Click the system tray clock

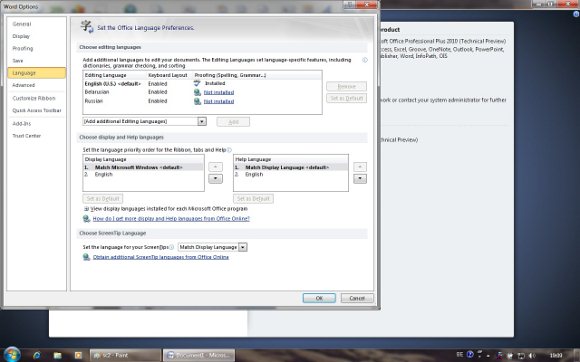click(x=556, y=356)
